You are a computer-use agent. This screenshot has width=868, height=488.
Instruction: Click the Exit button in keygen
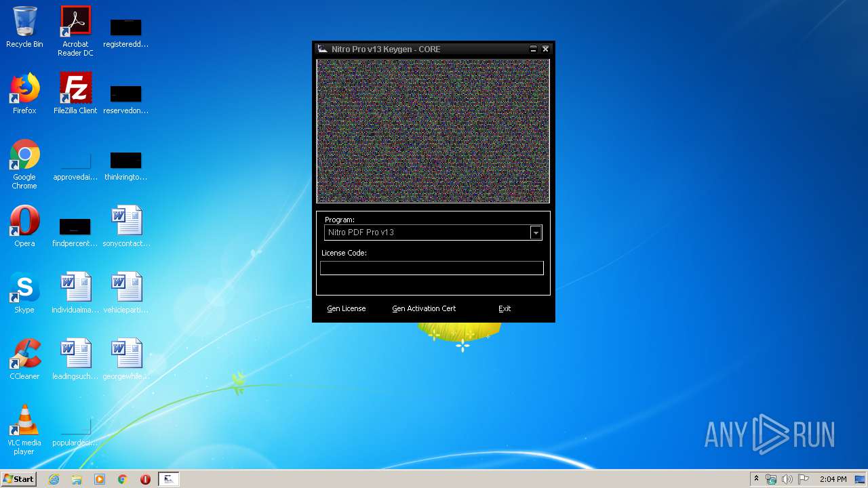pyautogui.click(x=505, y=308)
